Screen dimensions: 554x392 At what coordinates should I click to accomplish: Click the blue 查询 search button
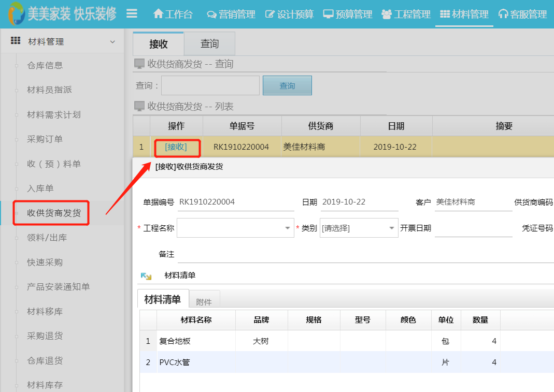pyautogui.click(x=287, y=85)
